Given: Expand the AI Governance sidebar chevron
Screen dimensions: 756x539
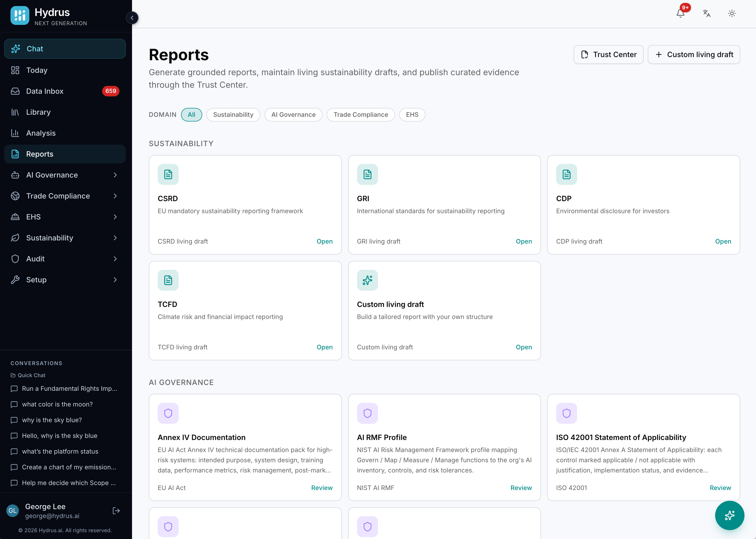Looking at the screenshot, I should 115,175.
